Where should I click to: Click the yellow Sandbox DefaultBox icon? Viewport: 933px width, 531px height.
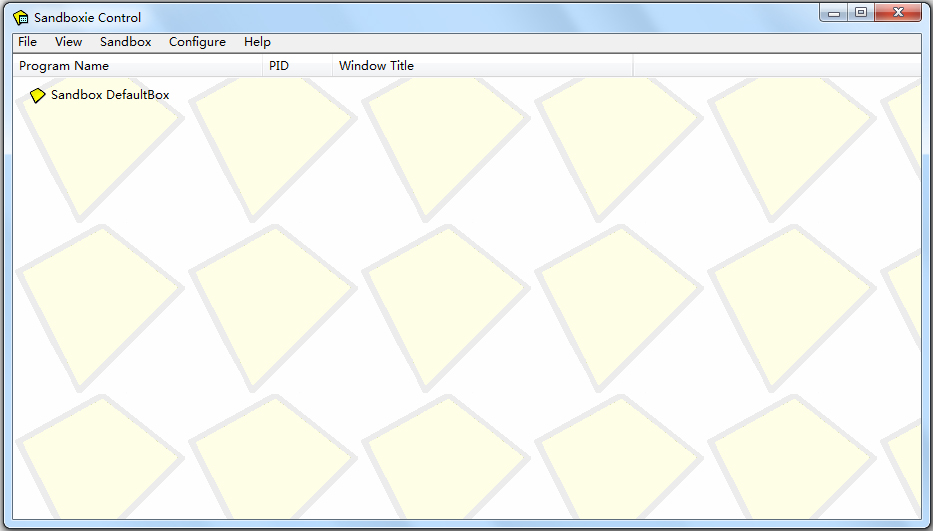pyautogui.click(x=37, y=95)
